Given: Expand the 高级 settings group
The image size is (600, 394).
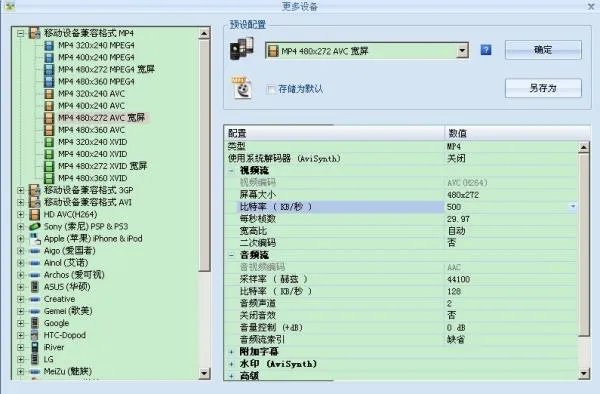Looking at the screenshot, I should tap(232, 376).
